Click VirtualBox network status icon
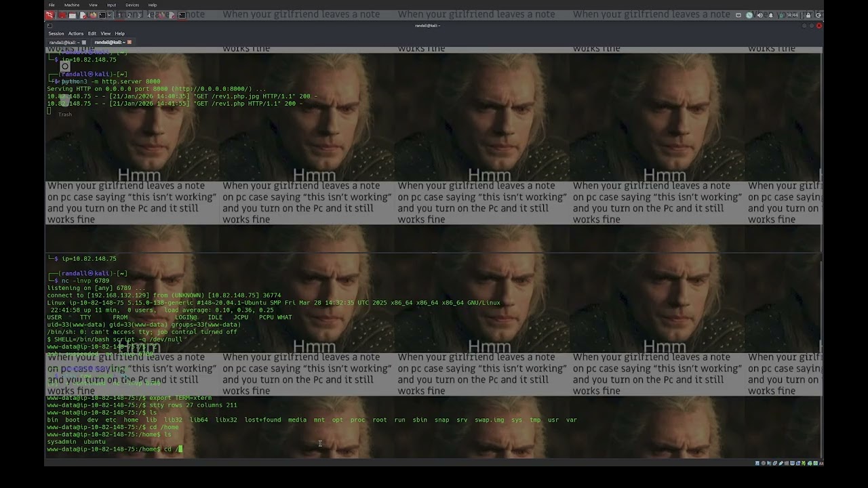Screen dimensions: 868x488 (x=775, y=464)
